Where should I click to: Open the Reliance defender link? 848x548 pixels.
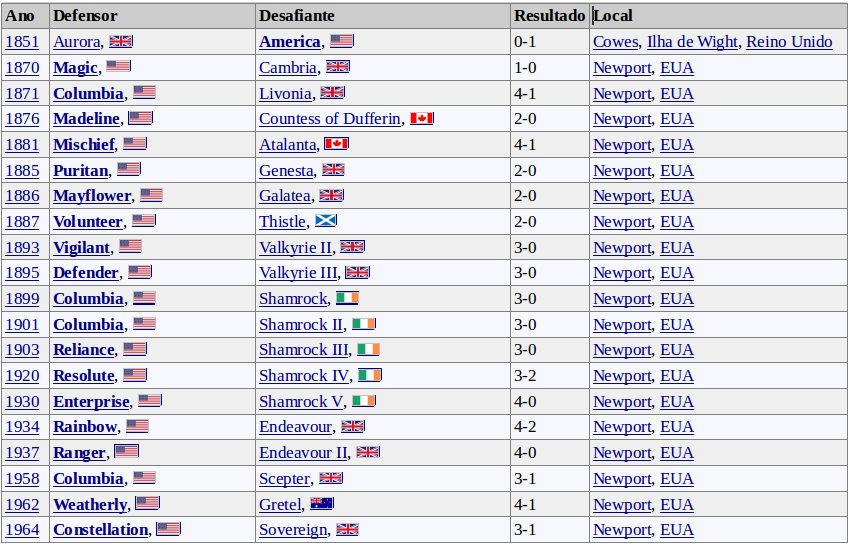(x=84, y=350)
